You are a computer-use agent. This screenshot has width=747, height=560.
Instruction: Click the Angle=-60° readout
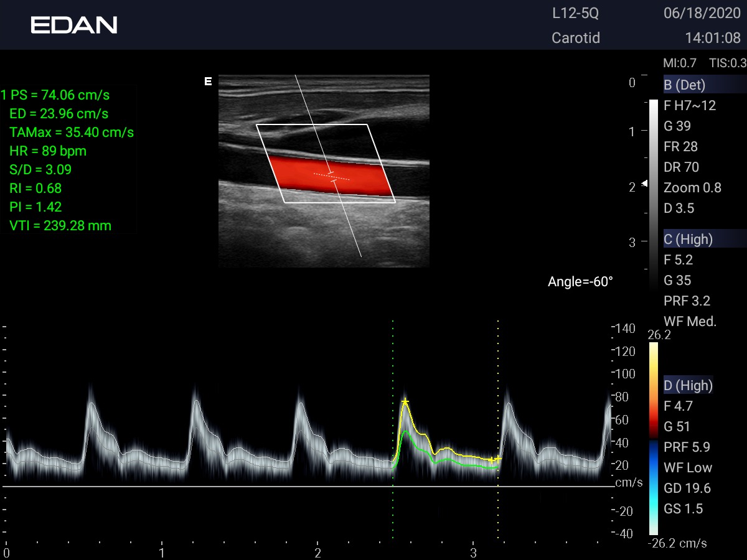point(580,282)
